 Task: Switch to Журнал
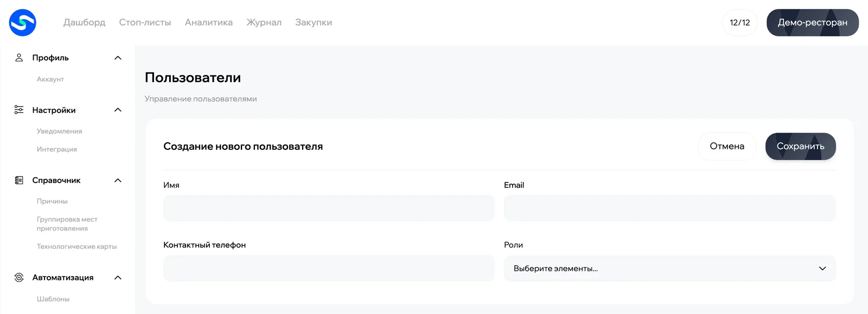coord(264,22)
